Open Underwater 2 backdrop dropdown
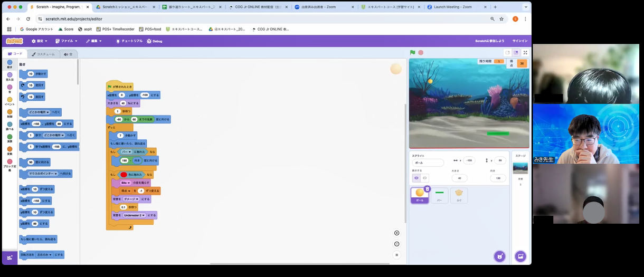 (135, 215)
